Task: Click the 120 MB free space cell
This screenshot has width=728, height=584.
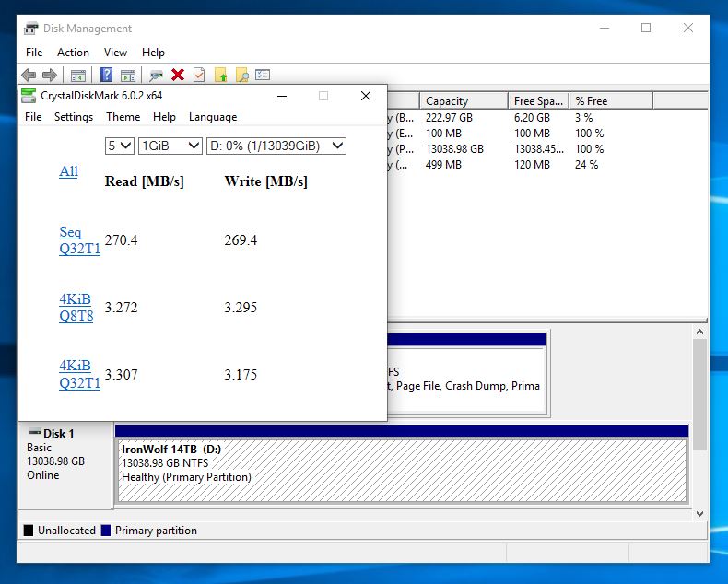Action: (532, 165)
